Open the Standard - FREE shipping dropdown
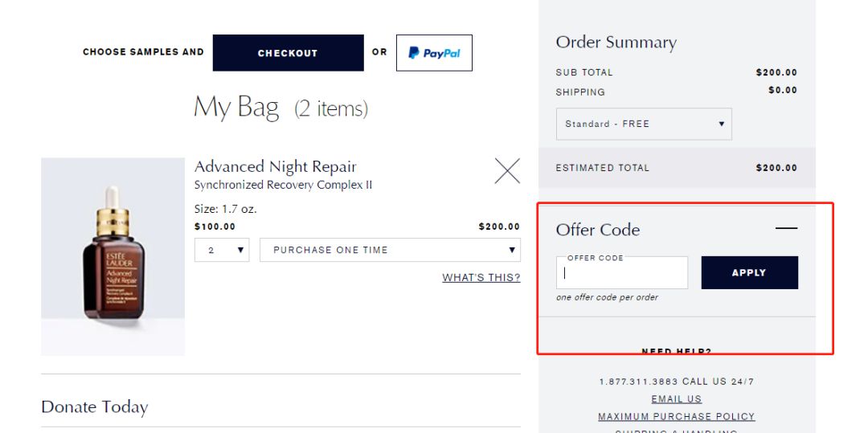Image resolution: width=868 pixels, height=433 pixels. coord(644,125)
